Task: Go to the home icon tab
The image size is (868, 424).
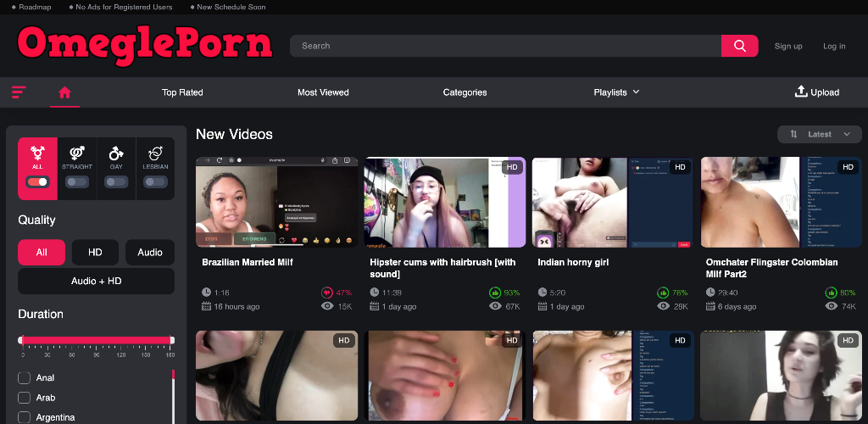Action: tap(64, 92)
